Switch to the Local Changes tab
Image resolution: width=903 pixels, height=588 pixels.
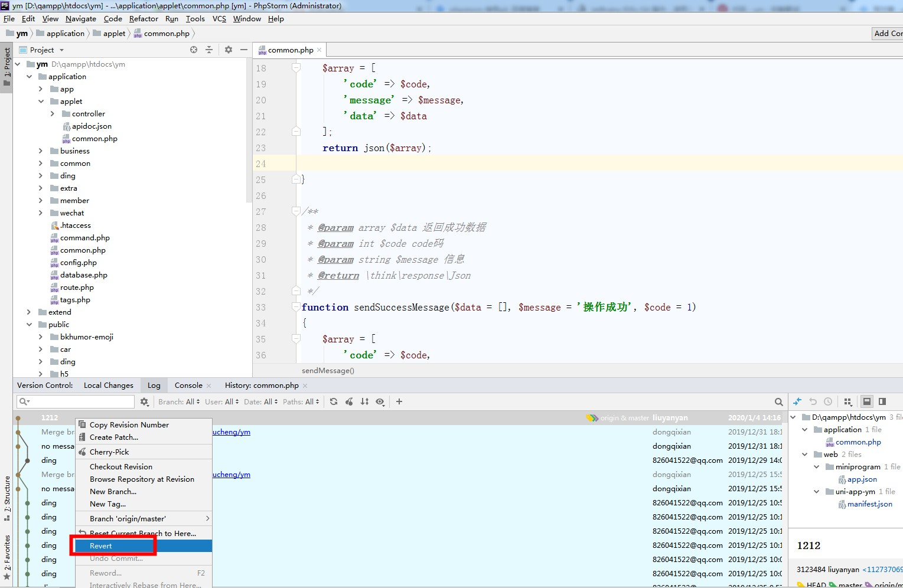tap(109, 386)
